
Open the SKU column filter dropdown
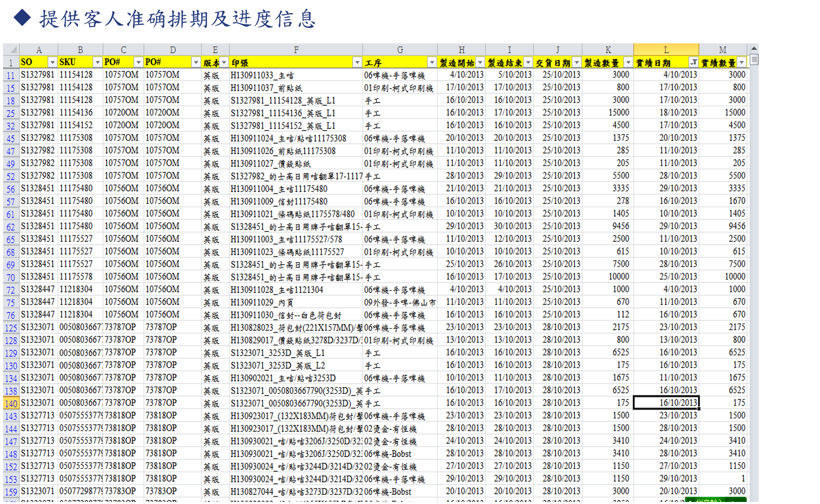97,62
